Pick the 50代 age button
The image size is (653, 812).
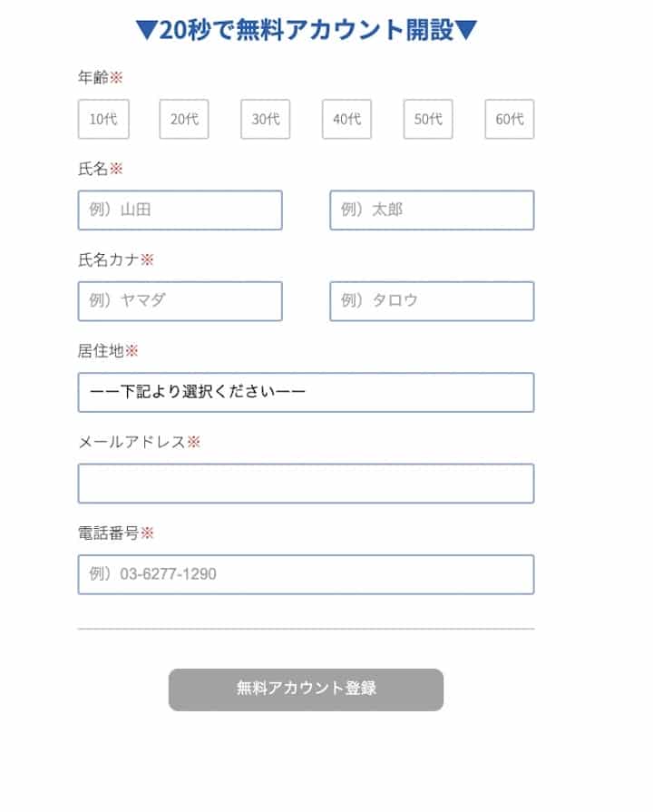click(428, 119)
